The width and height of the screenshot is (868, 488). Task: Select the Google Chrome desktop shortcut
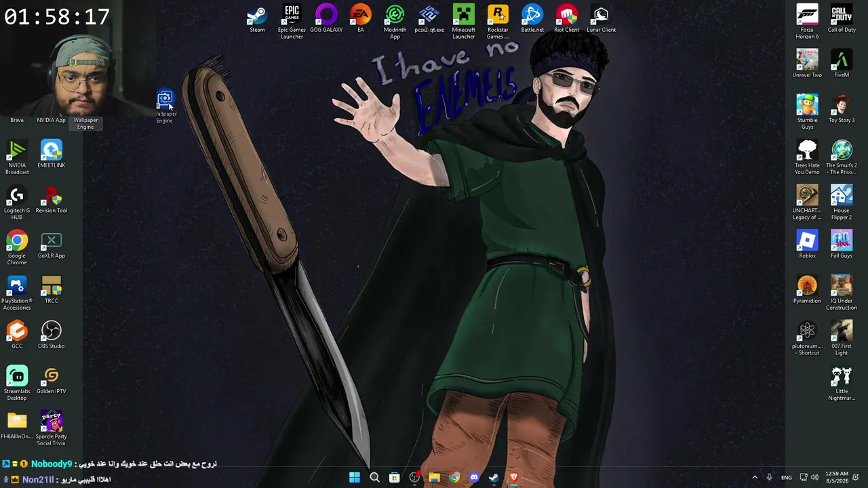click(17, 248)
